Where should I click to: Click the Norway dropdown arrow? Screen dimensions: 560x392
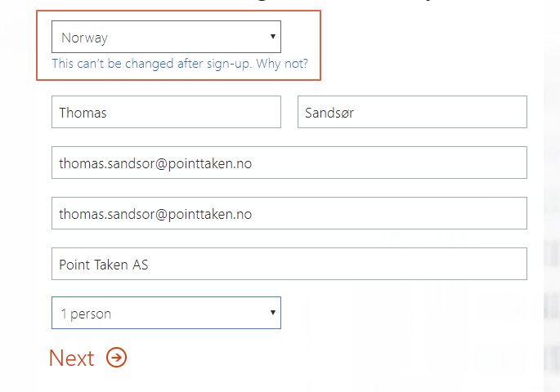[272, 37]
